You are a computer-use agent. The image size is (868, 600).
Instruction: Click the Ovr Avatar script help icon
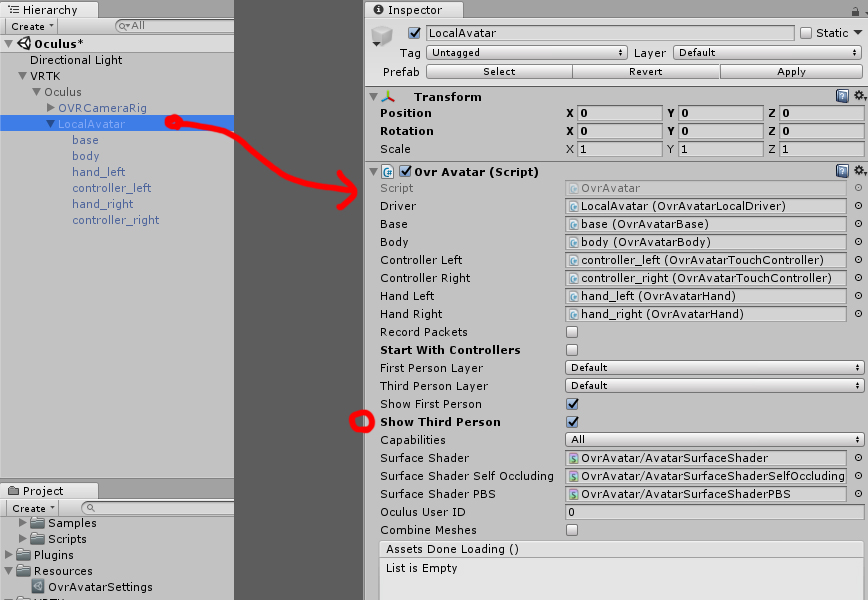pyautogui.click(x=842, y=171)
